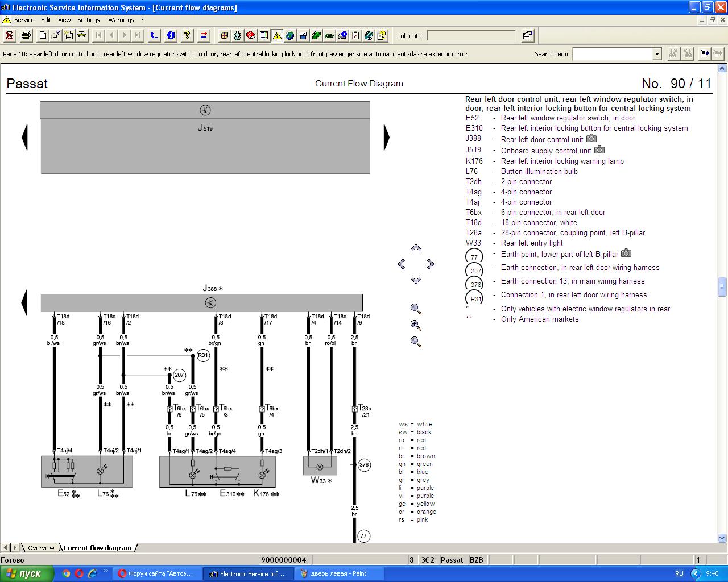
Task: Switch to the Overview tab
Action: click(x=41, y=548)
